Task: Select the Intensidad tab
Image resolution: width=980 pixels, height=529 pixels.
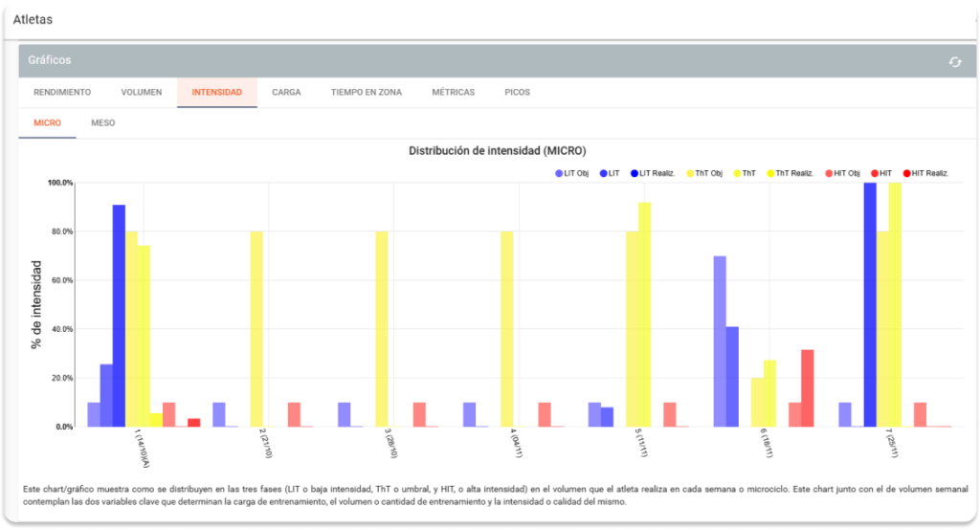Action: click(x=216, y=93)
